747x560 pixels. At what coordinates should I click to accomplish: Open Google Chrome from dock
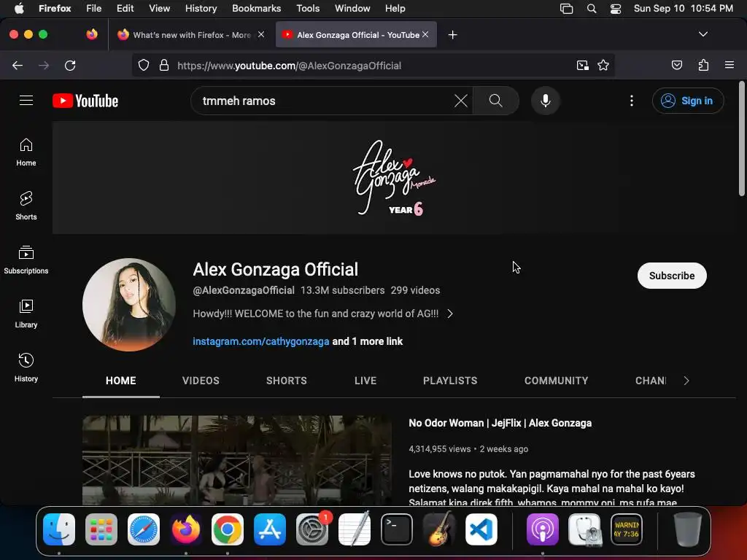coord(228,529)
